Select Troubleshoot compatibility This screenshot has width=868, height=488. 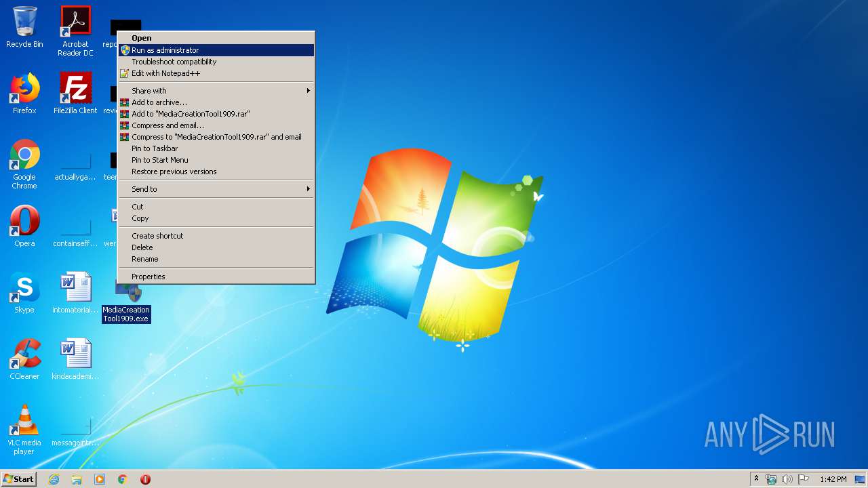(x=216, y=62)
